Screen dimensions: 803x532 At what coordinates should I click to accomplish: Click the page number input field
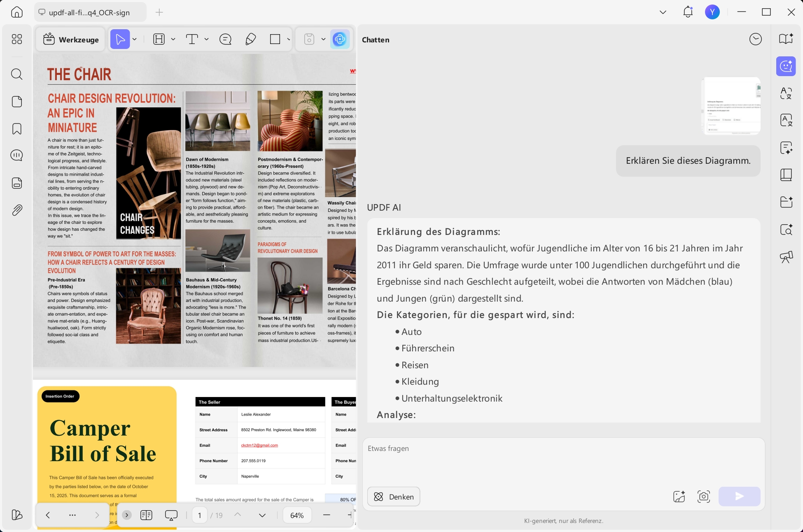pyautogui.click(x=200, y=515)
